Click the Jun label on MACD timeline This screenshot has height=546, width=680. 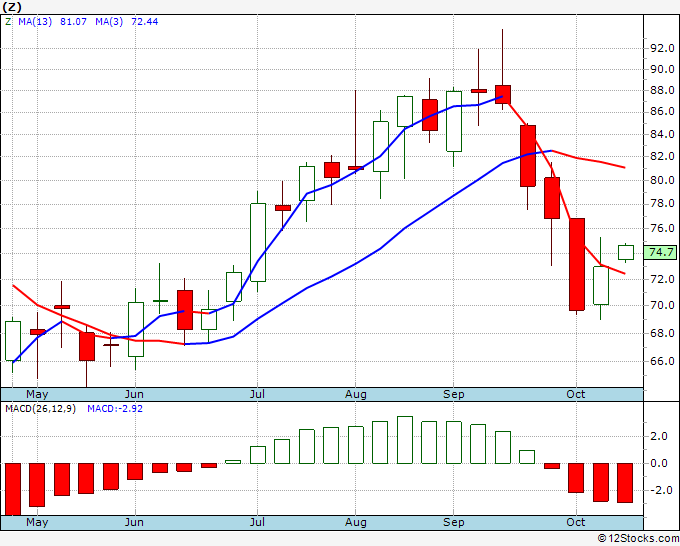coord(134,522)
